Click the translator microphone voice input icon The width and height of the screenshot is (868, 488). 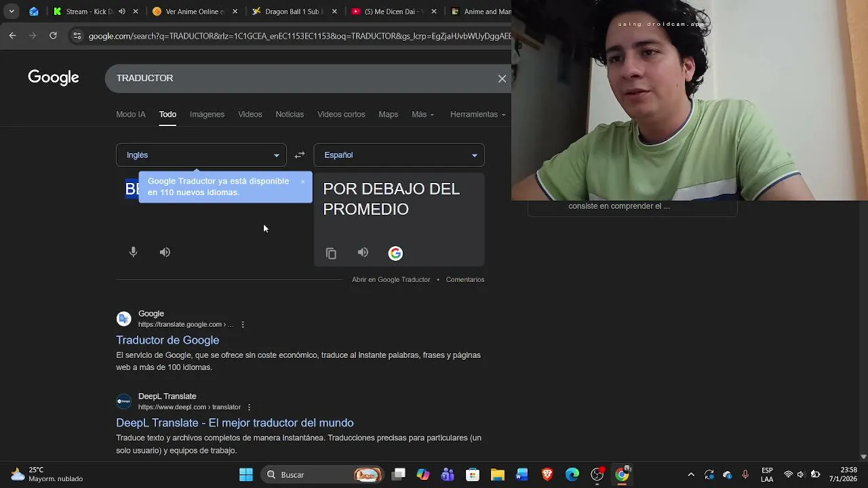(x=134, y=252)
